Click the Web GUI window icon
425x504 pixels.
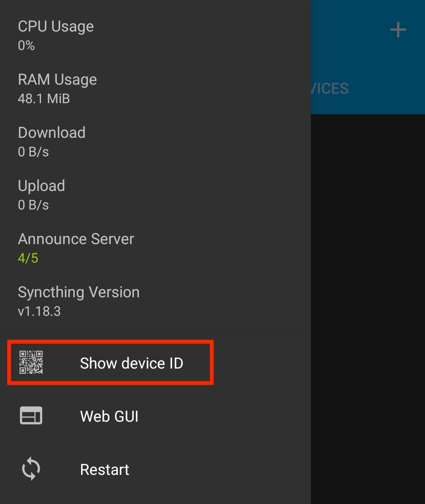click(x=31, y=416)
